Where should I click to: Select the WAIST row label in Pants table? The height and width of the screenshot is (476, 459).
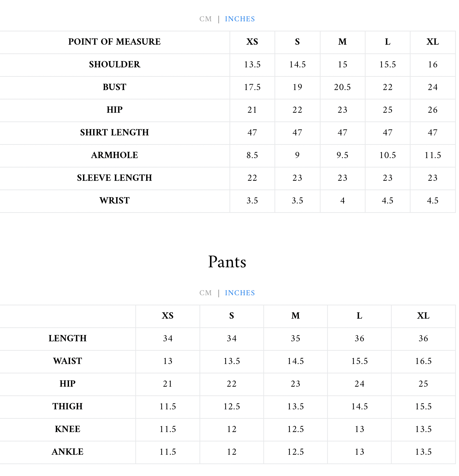tap(68, 361)
